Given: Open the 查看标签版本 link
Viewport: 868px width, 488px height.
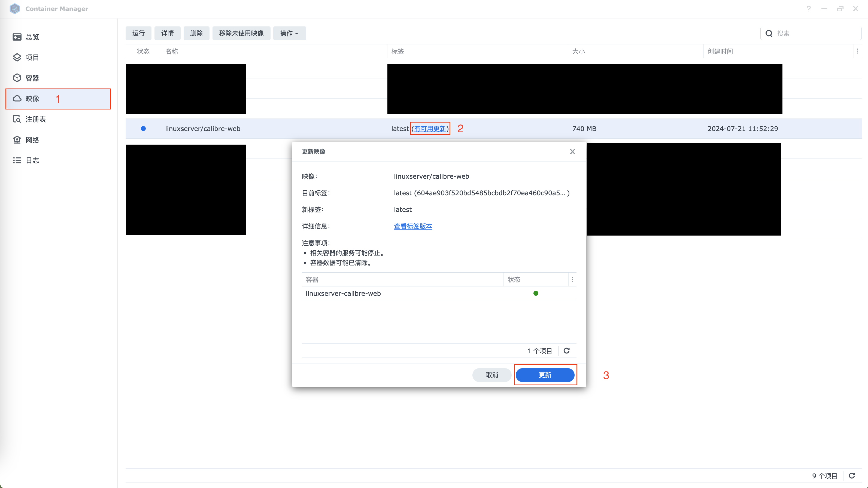Looking at the screenshot, I should pyautogui.click(x=413, y=226).
